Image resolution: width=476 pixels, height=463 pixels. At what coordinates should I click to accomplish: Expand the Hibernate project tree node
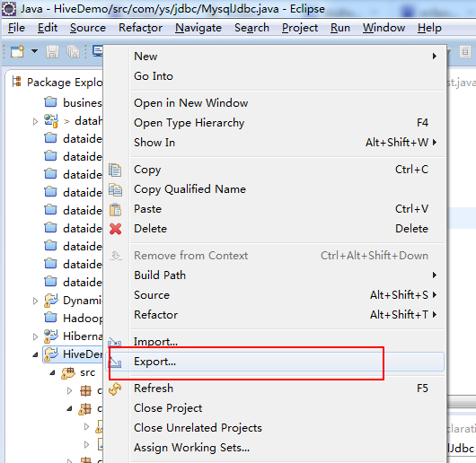click(36, 336)
